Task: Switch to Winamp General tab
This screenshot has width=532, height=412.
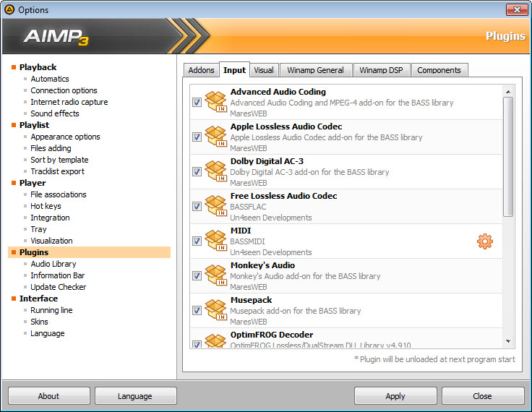Action: pyautogui.click(x=316, y=70)
